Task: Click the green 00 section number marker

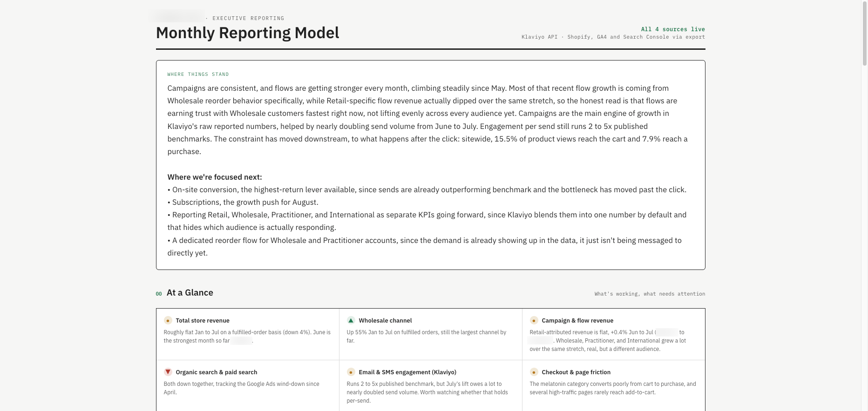Action: pyautogui.click(x=159, y=294)
